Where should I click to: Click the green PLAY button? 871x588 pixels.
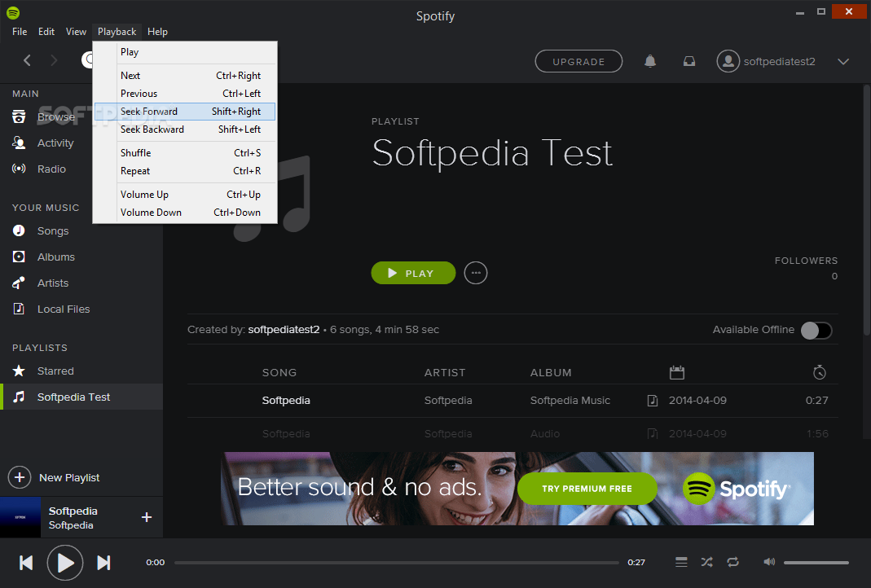(413, 273)
